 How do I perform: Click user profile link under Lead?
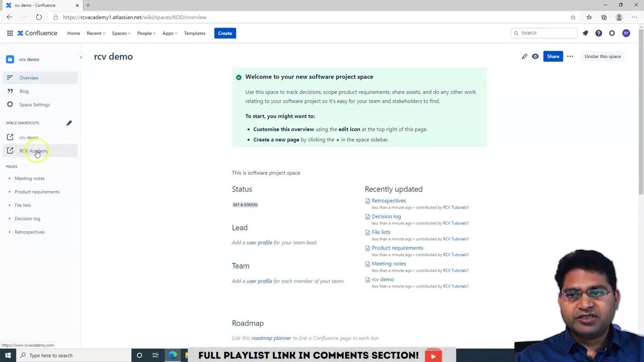click(x=259, y=242)
